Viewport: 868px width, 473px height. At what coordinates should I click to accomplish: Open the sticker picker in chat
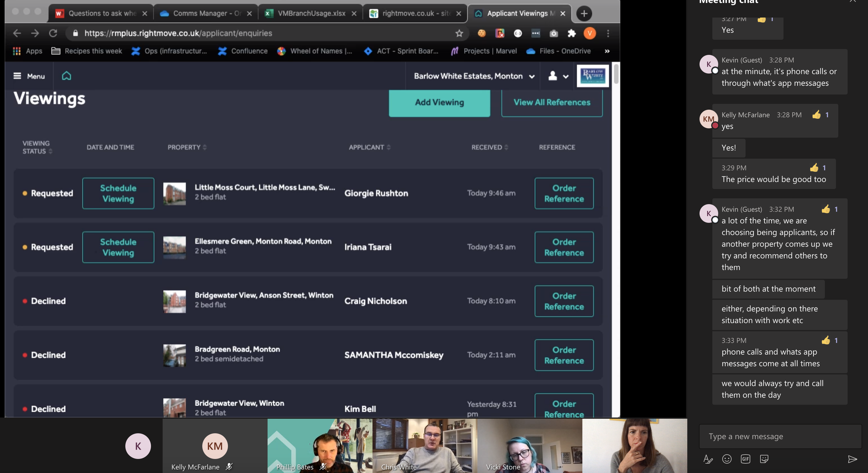[x=764, y=459]
